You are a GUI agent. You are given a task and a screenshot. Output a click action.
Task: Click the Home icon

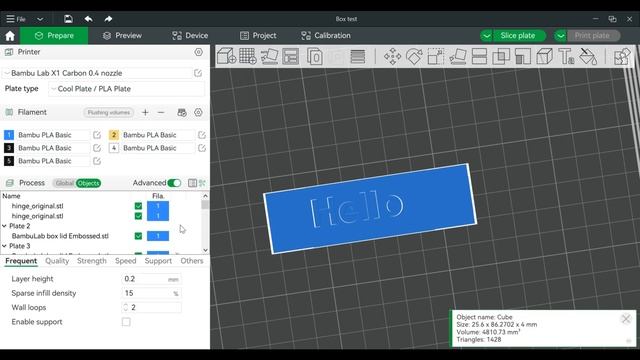[10, 36]
